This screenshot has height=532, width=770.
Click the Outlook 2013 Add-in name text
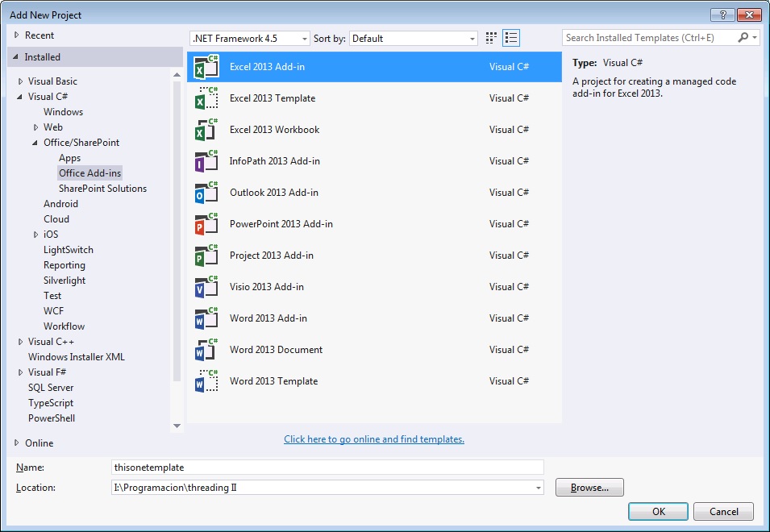pyautogui.click(x=274, y=193)
